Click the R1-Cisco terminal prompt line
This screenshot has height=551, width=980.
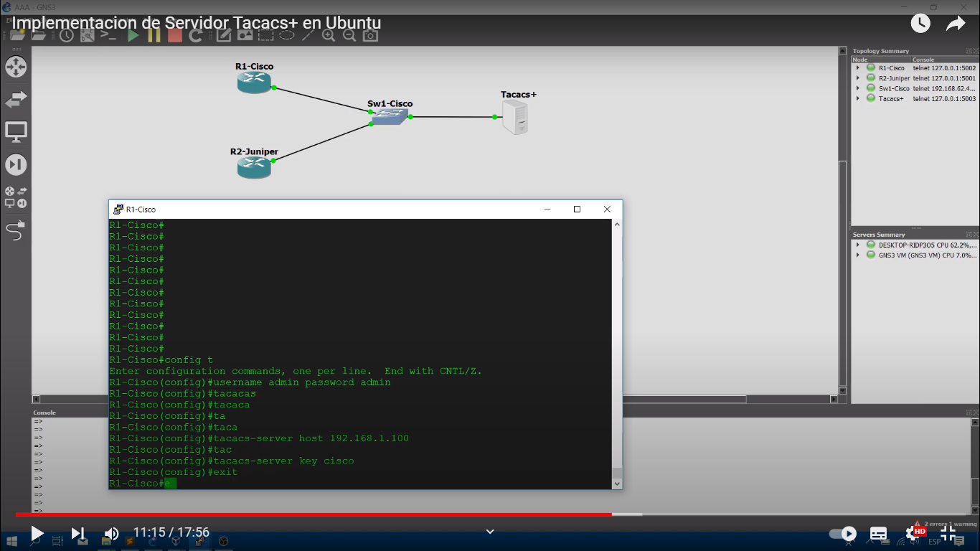tap(142, 483)
